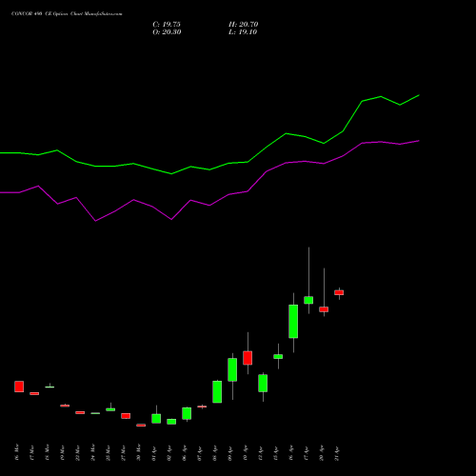Viewport: 476px width, 476px height.
Task: Click the 20 Apr date axis label
Action: point(322,454)
